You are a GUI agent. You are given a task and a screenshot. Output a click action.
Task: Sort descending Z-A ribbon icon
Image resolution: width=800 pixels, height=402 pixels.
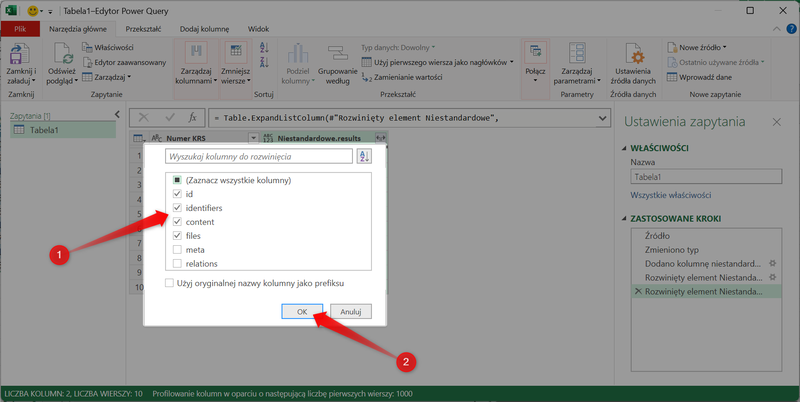[x=264, y=62]
